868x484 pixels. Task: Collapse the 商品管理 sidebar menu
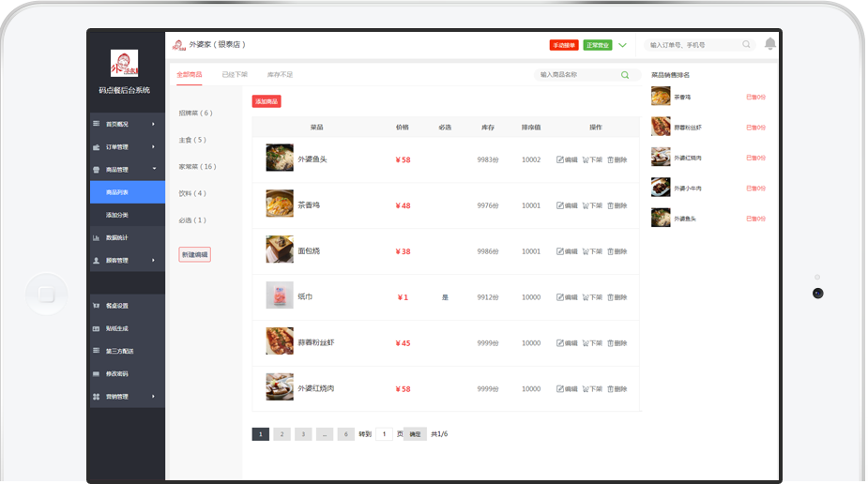click(x=126, y=170)
